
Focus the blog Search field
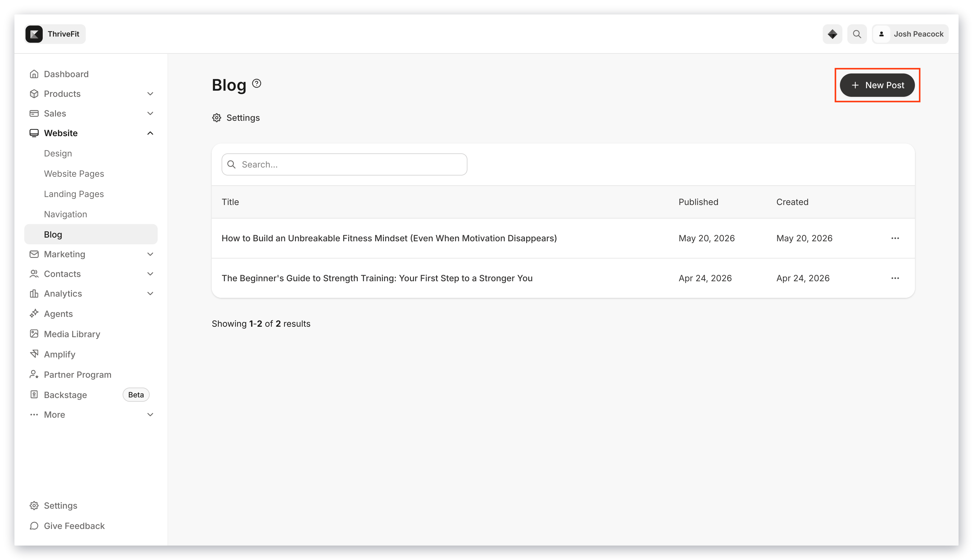(x=344, y=164)
